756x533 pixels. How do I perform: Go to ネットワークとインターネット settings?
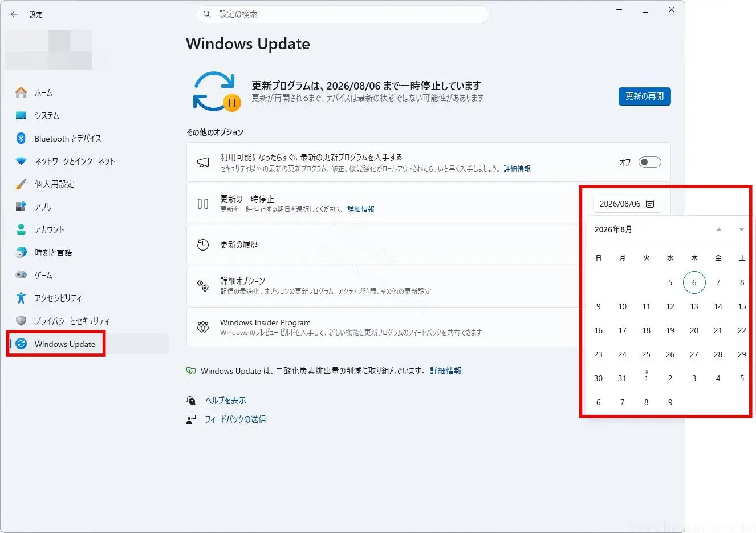(x=88, y=161)
